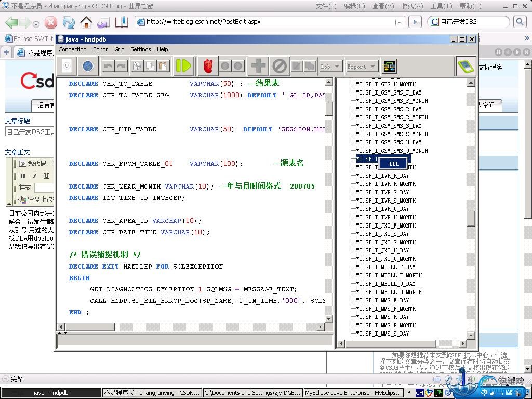Click the green handheld device icon
Image resolution: width=532 pixels, height=399 pixels.
[466, 66]
